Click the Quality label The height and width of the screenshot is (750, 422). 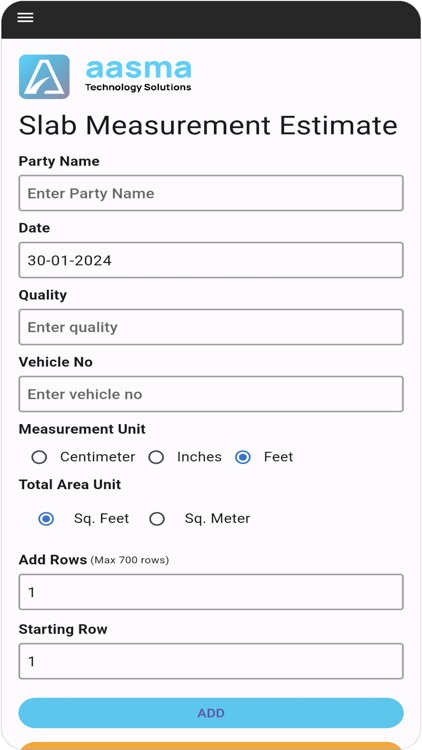(x=43, y=295)
